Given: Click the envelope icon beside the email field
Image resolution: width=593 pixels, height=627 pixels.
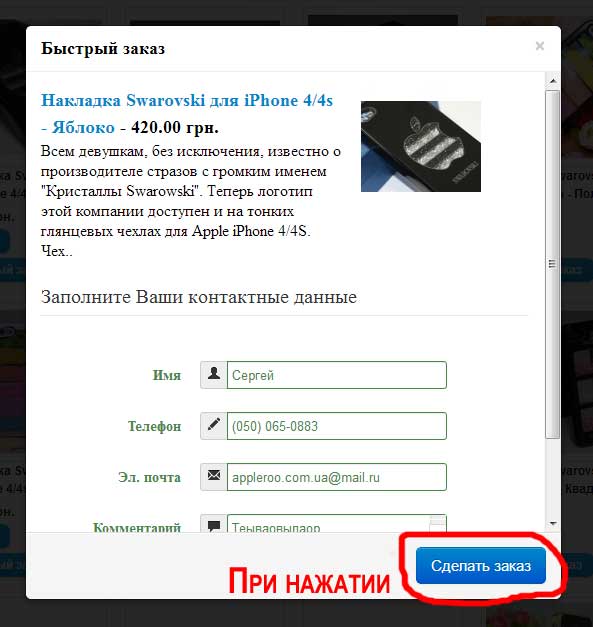Looking at the screenshot, I should pos(214,476).
